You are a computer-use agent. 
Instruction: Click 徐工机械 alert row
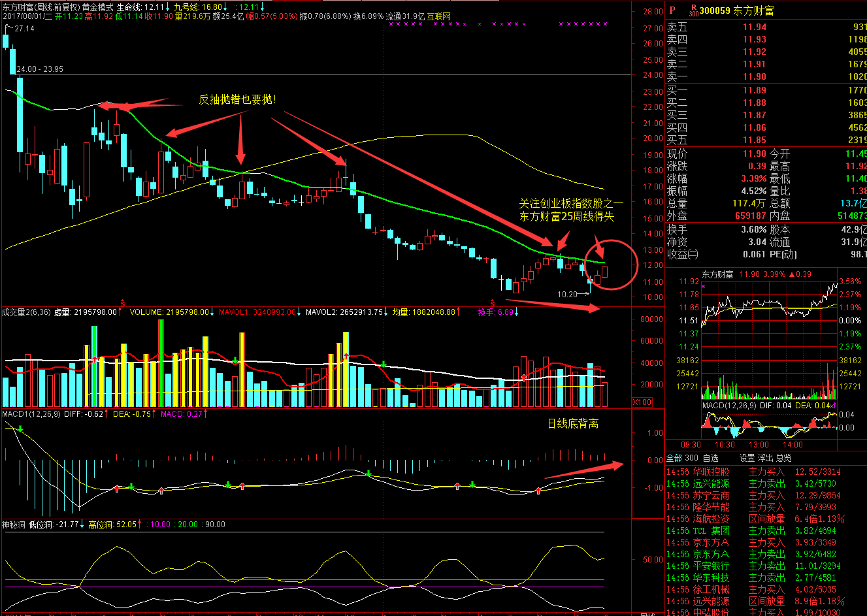[766, 589]
